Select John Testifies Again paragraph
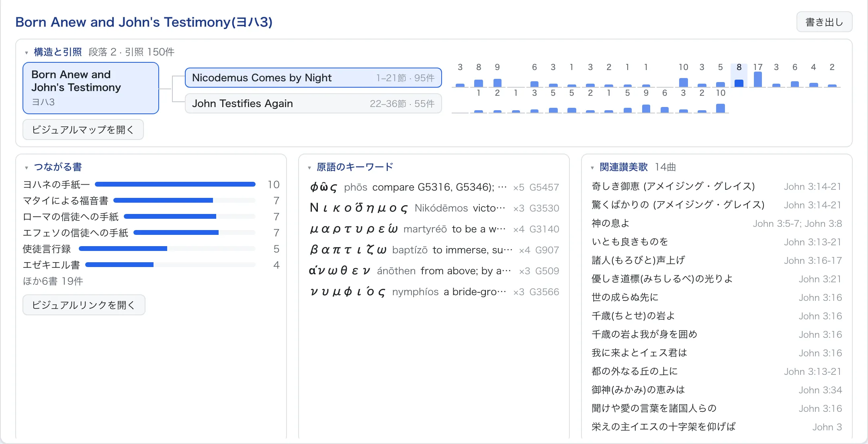This screenshot has height=444, width=868. point(313,103)
